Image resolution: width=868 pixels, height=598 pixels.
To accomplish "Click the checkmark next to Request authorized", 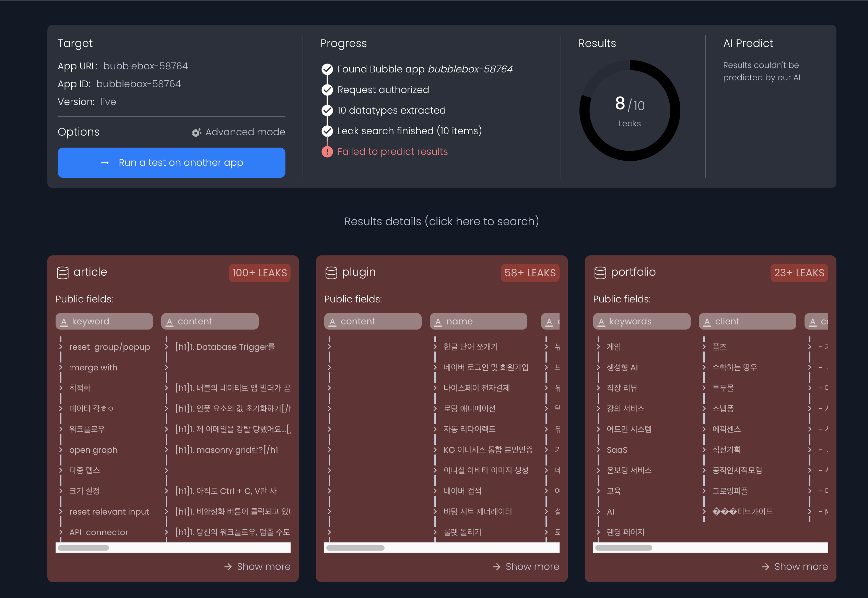I will (x=327, y=90).
